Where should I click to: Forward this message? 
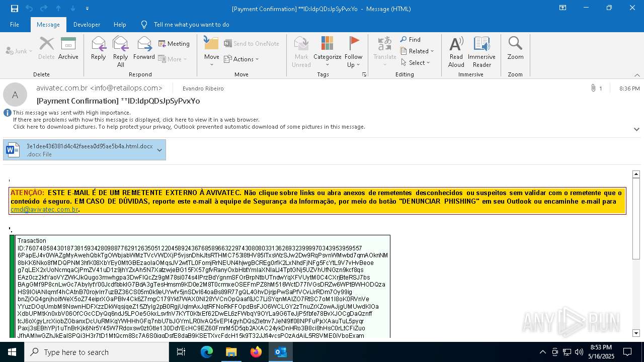[x=144, y=48]
